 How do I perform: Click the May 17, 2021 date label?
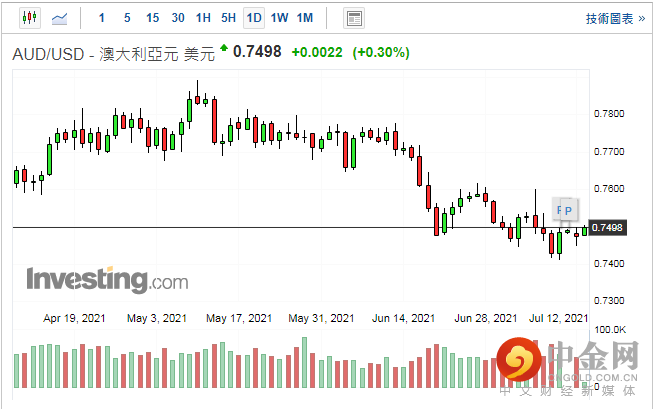[x=239, y=318]
